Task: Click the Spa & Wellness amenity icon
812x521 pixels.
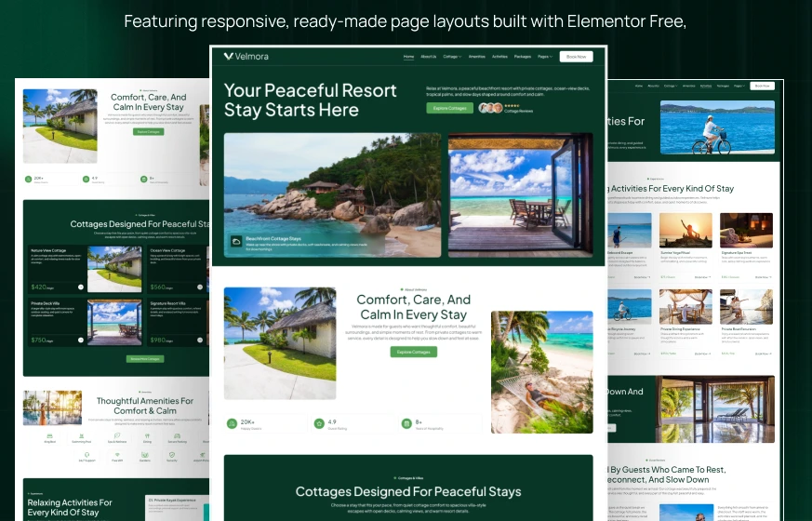Action: 117,436
